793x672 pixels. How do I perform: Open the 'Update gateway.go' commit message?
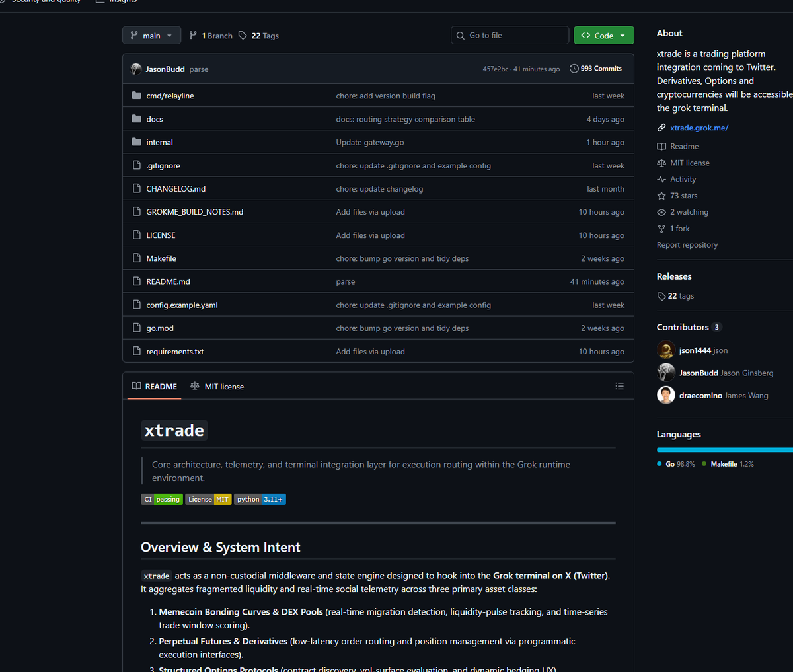coord(370,142)
